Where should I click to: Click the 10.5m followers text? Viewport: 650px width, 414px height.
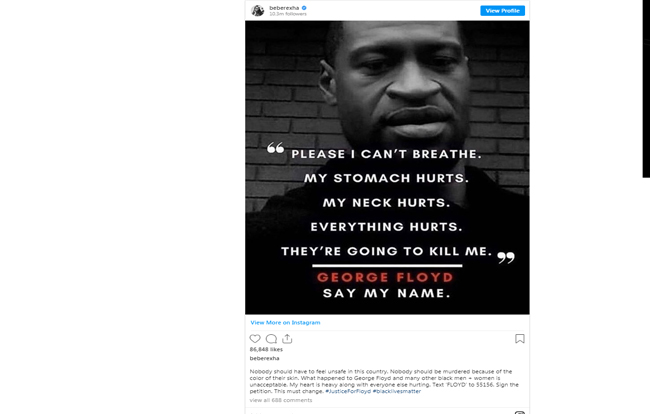[288, 14]
